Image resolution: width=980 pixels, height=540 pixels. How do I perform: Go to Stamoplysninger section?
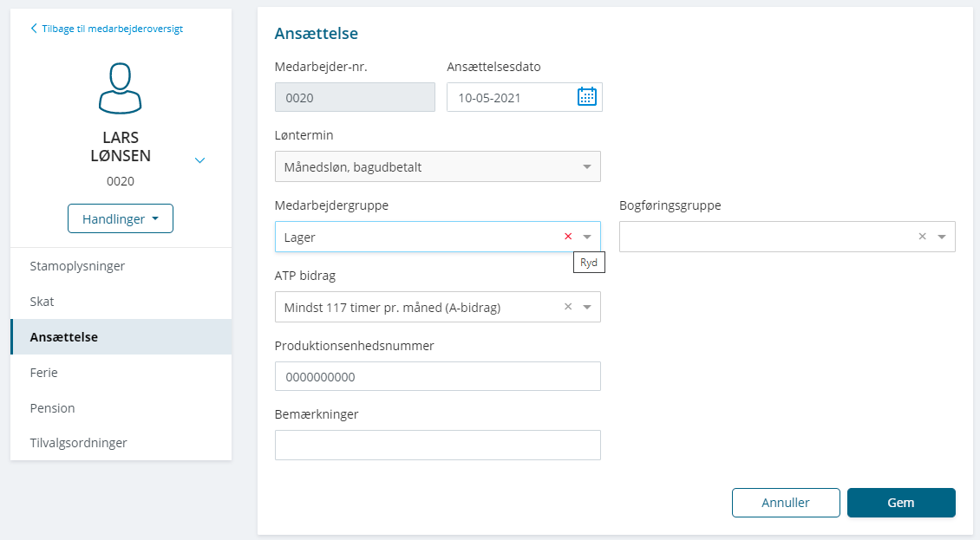[77, 266]
